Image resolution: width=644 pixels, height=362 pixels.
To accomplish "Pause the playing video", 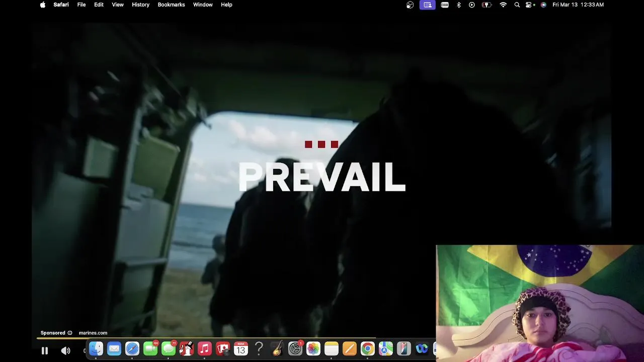I will pyautogui.click(x=45, y=351).
